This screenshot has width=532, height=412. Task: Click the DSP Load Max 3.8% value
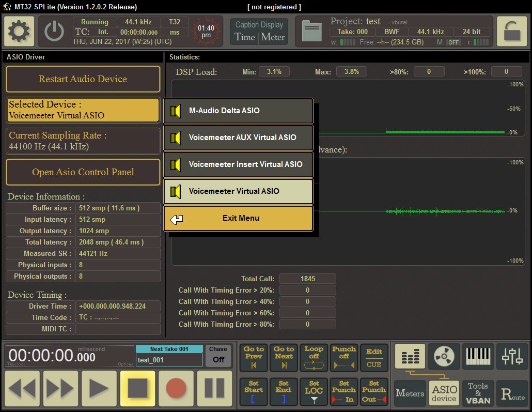[x=352, y=72]
